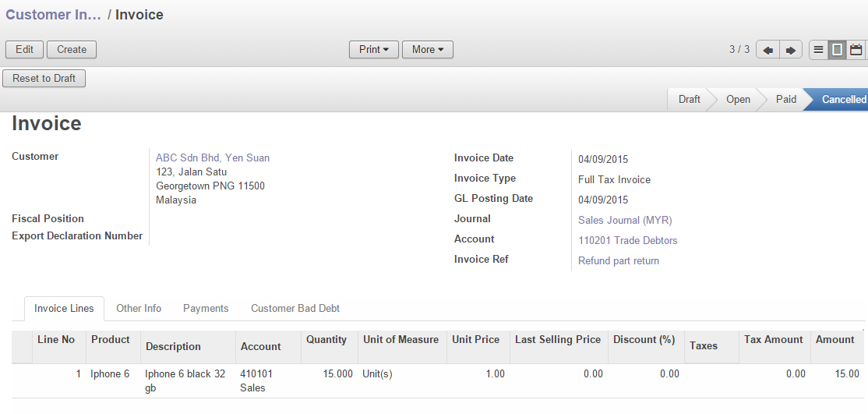The width and height of the screenshot is (868, 414).
Task: Open the More dropdown
Action: [x=427, y=49]
